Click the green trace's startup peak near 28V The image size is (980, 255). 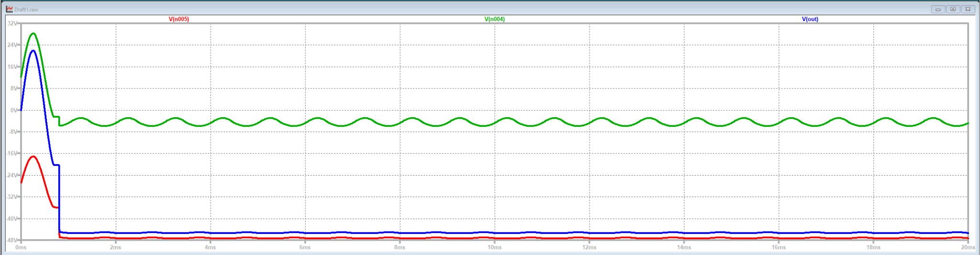pos(33,33)
